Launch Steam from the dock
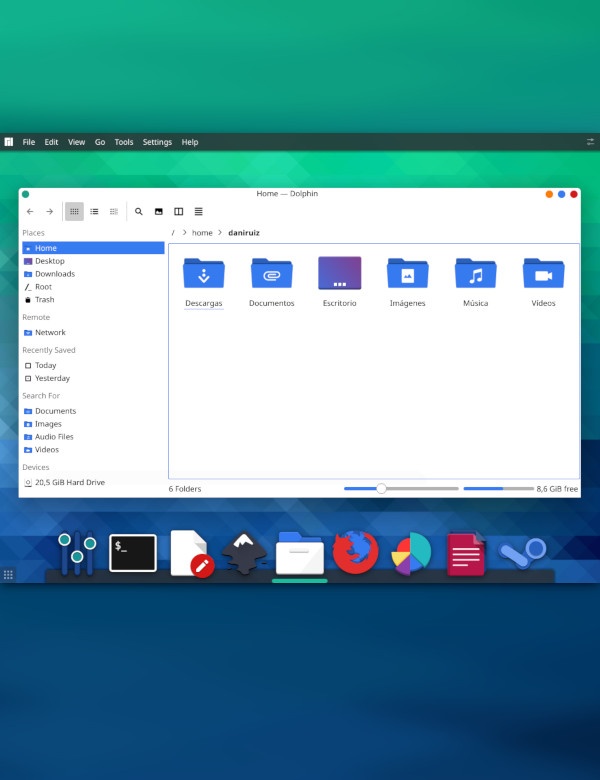This screenshot has width=600, height=780. 522,553
